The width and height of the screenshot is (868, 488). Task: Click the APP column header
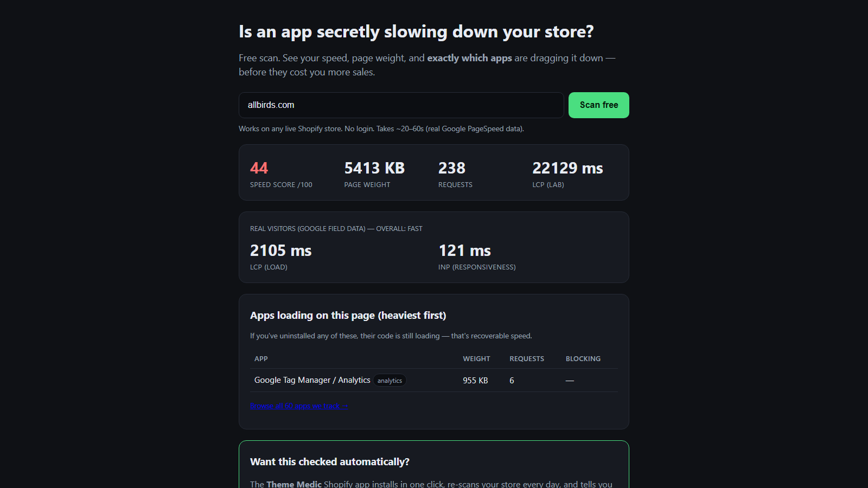tap(261, 359)
